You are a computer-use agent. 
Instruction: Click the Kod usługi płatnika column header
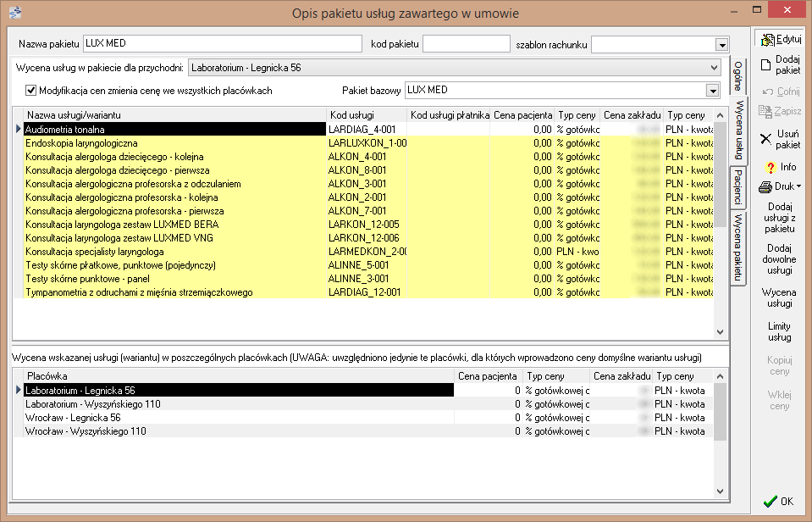point(449,115)
